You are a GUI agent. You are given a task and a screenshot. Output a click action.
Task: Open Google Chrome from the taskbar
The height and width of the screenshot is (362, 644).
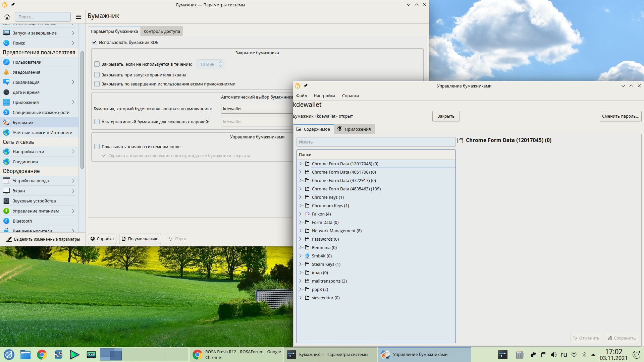pyautogui.click(x=42, y=354)
